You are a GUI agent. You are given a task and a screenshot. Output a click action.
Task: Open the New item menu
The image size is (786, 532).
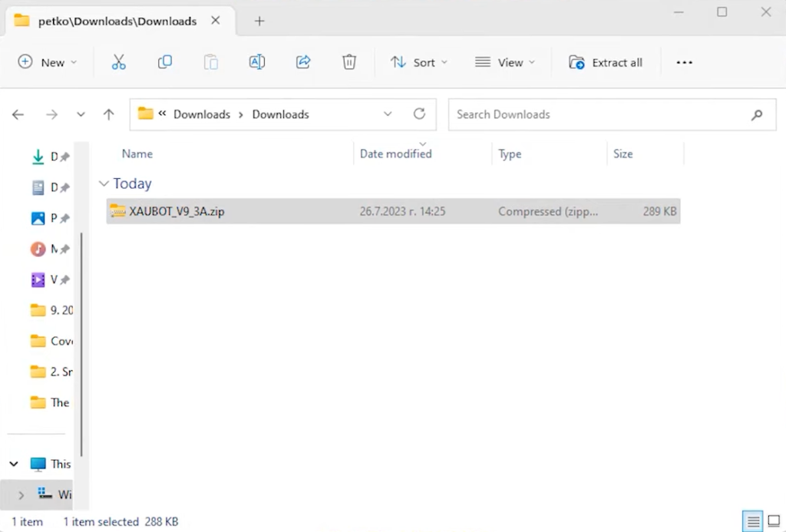pos(48,62)
